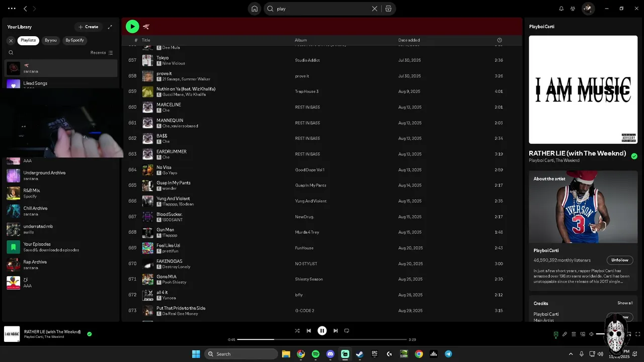Open the Playboi Carti About the artist photo
644x362 pixels.
point(583,207)
